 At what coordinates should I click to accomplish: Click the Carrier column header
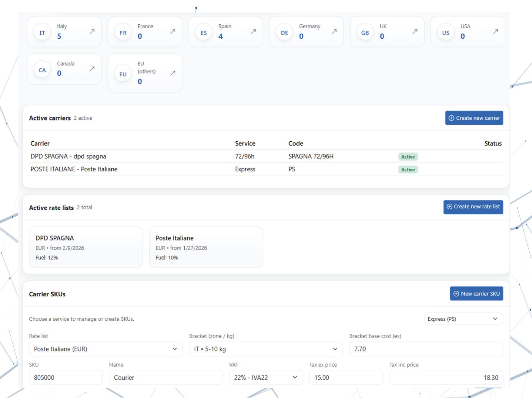pos(40,143)
